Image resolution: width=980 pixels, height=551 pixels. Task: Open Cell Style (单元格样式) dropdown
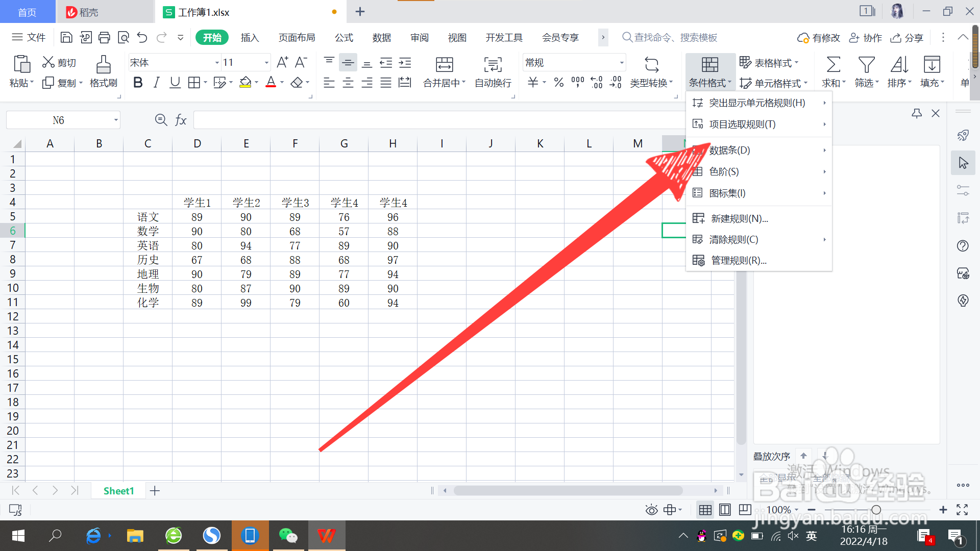[773, 83]
